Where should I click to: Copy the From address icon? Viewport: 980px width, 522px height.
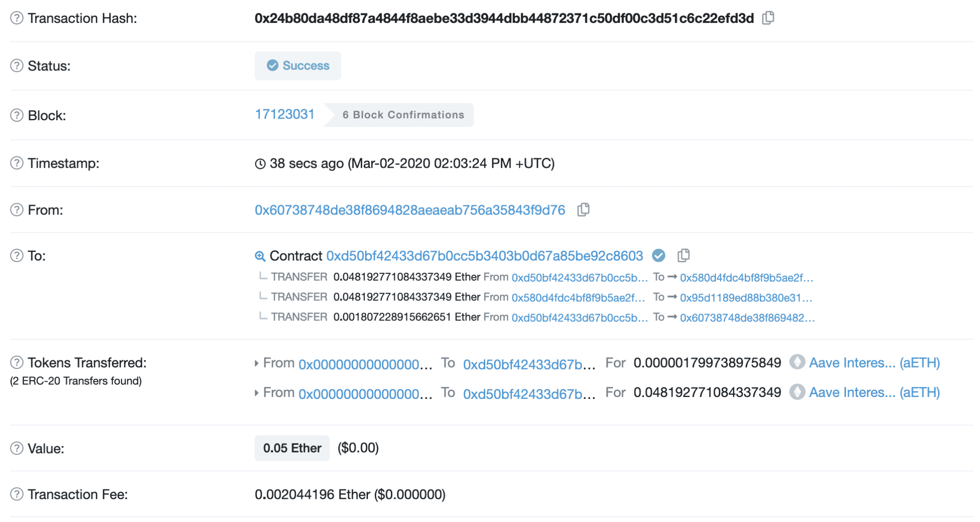click(583, 210)
